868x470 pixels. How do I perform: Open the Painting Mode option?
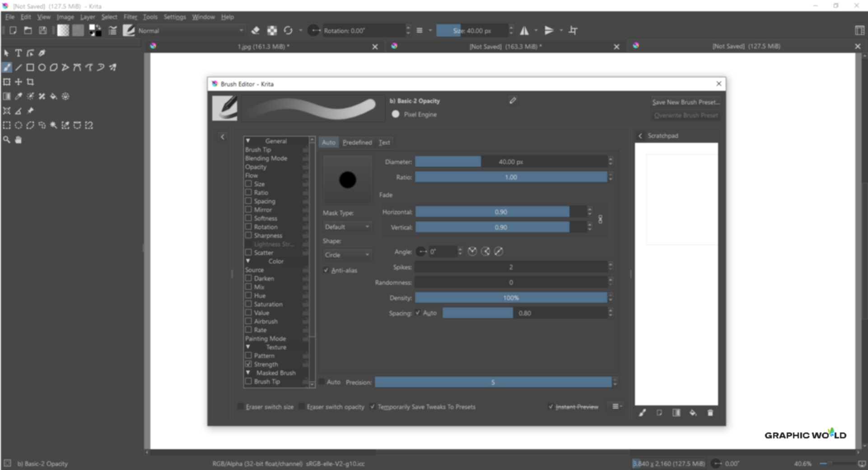coord(266,338)
